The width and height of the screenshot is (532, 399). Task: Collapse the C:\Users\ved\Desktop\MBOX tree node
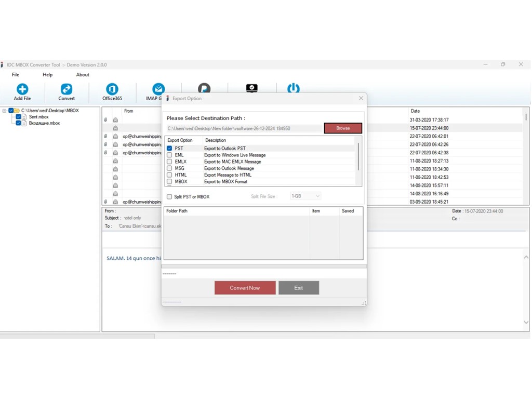click(x=4, y=111)
